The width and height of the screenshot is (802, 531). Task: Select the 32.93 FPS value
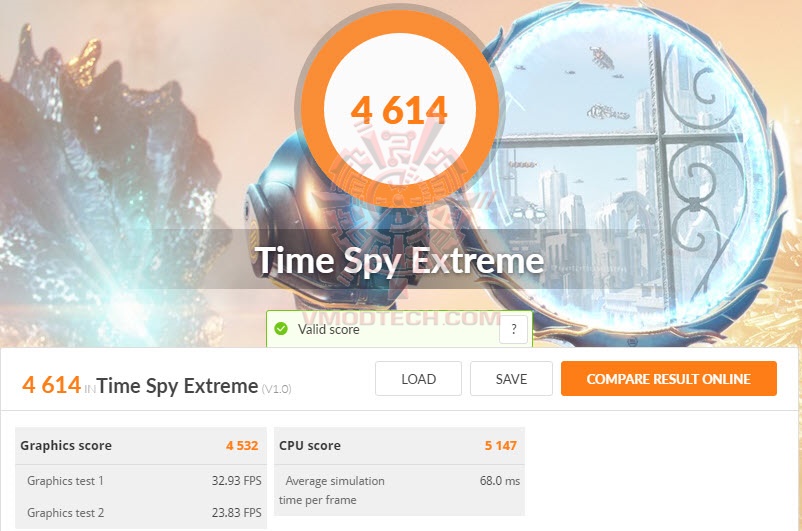tap(236, 481)
